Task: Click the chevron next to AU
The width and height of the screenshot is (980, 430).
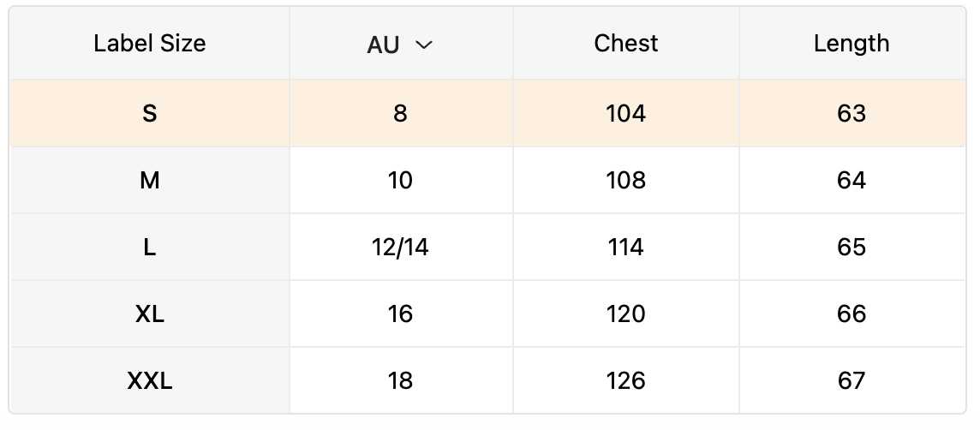Action: coord(424,45)
